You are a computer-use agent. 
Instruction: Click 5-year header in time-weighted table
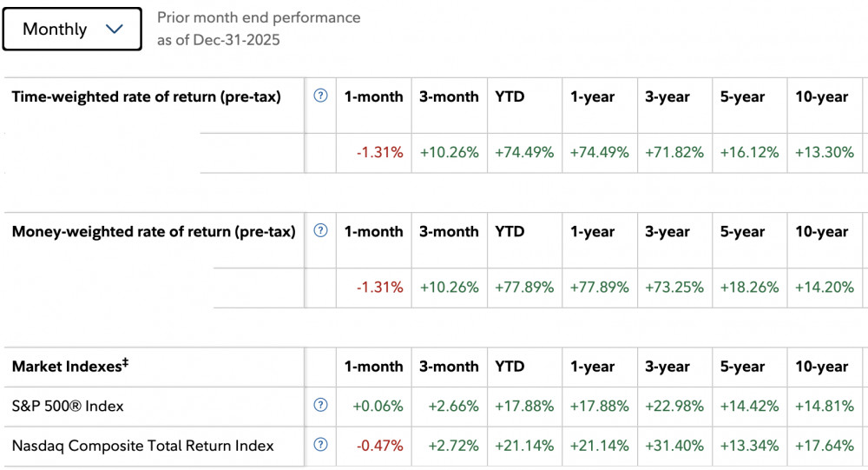tap(743, 96)
